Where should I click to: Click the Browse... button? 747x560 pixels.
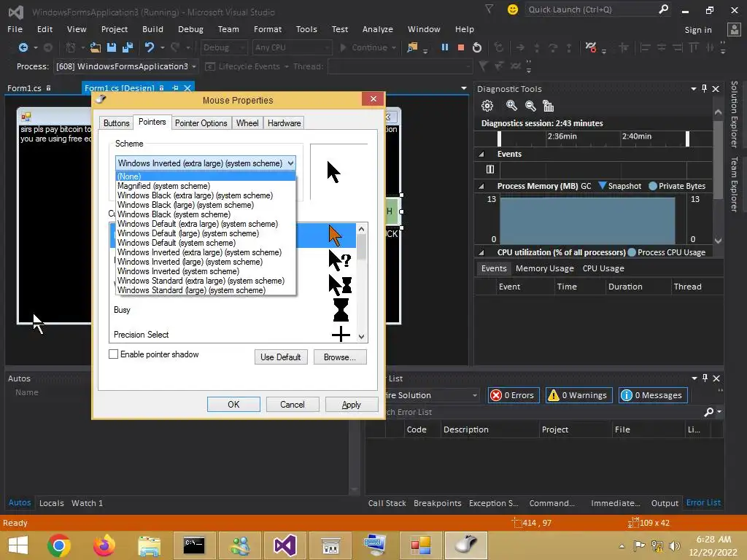pos(340,357)
